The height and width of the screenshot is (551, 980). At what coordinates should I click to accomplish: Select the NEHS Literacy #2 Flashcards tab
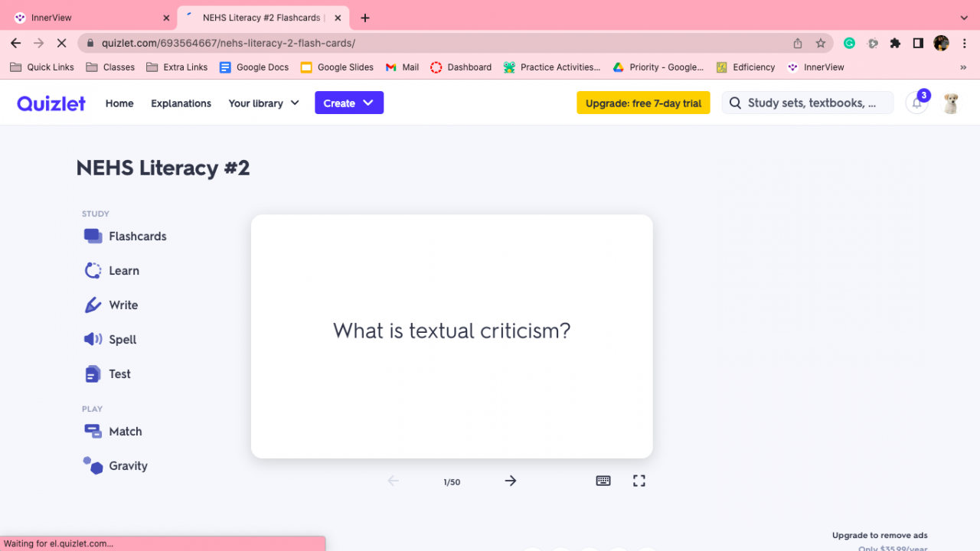[263, 18]
